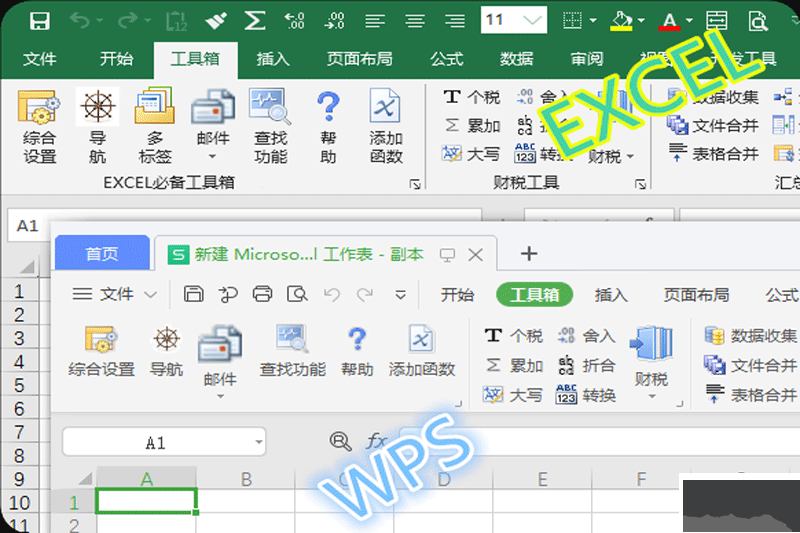Viewport: 800px width, 533px height.
Task: Center text using Excel toolbar icon
Action: 415,21
